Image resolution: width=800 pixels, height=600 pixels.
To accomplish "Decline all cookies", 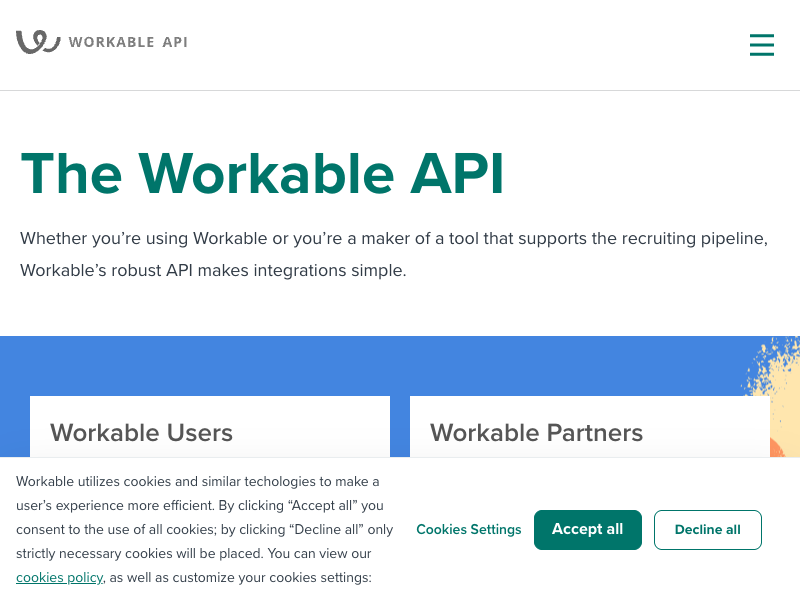I will pyautogui.click(x=708, y=530).
